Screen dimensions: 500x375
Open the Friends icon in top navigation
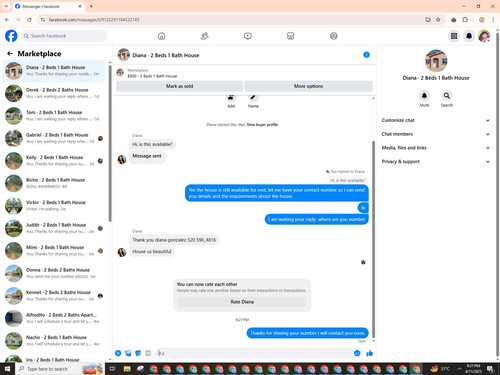[204, 36]
